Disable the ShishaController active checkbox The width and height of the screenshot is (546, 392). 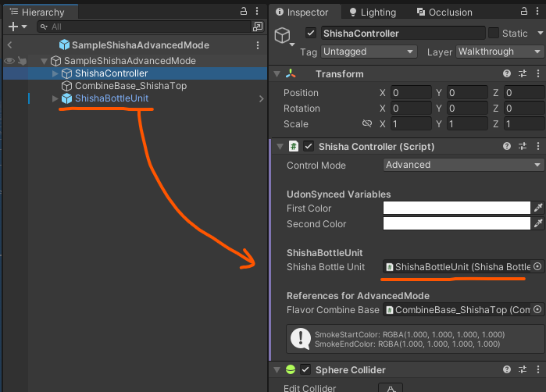311,33
